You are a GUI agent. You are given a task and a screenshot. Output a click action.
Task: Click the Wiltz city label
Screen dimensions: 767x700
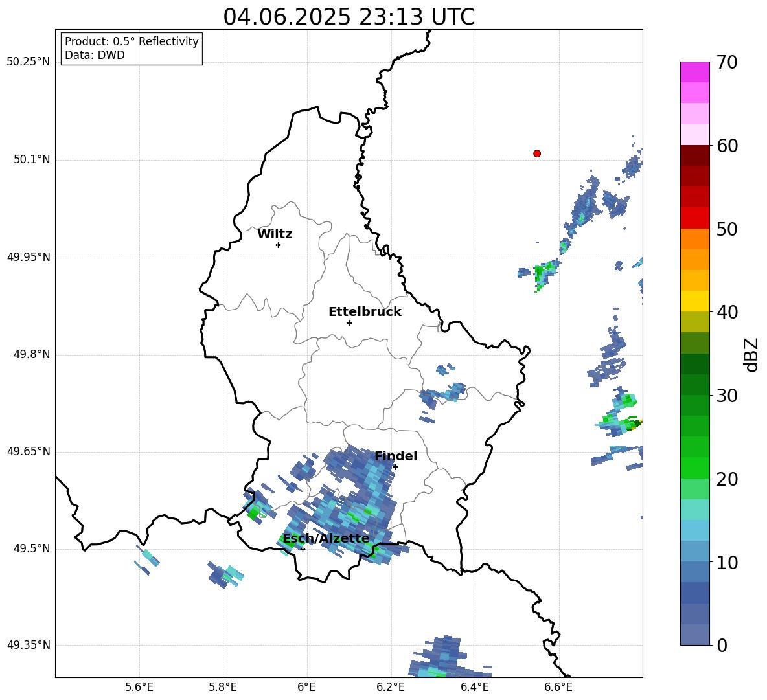(x=275, y=234)
